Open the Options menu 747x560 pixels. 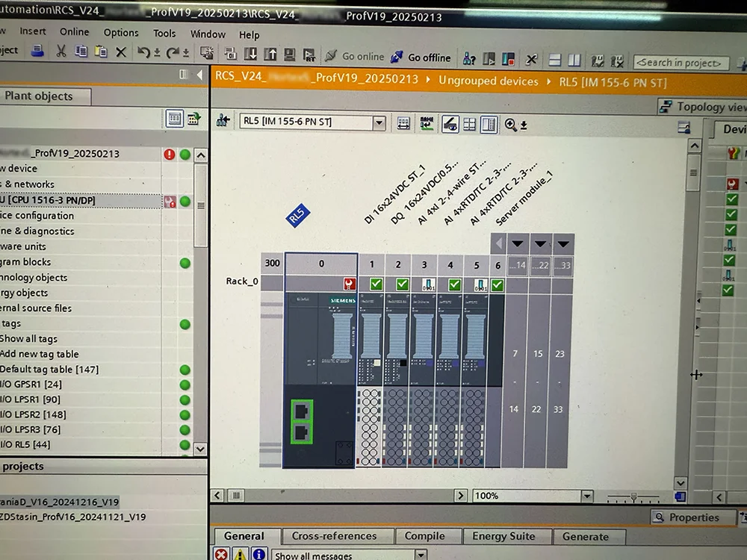(x=121, y=32)
